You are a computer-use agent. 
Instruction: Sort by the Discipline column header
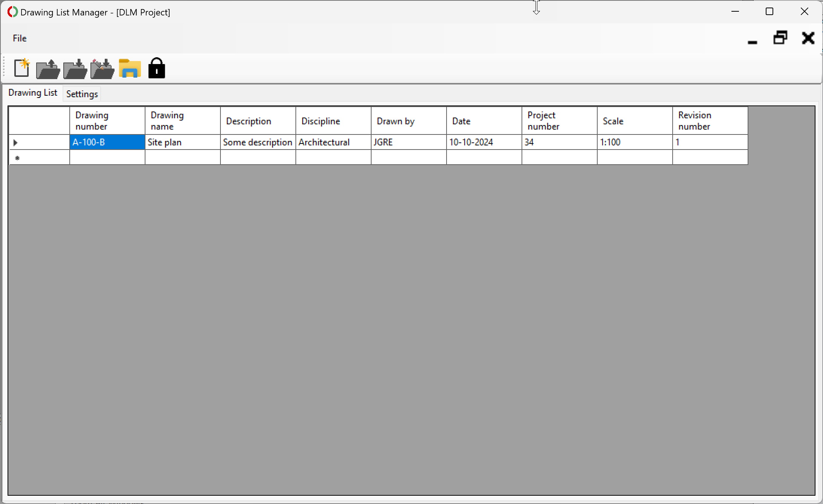click(x=333, y=121)
